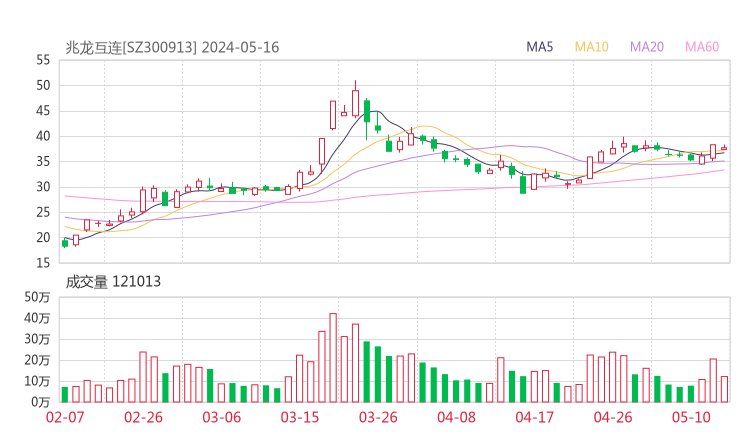The image size is (740, 440).
Task: Select the 03-15 date axis label
Action: point(300,417)
